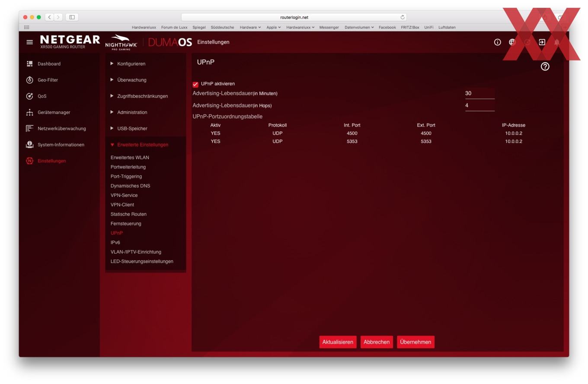Click the Abbrechen button

tap(377, 342)
